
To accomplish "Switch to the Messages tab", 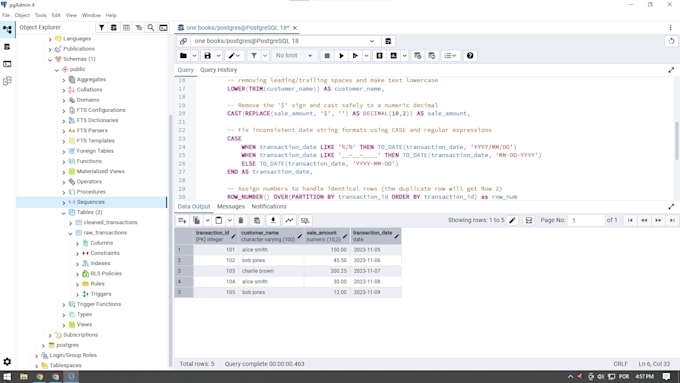I will click(231, 206).
